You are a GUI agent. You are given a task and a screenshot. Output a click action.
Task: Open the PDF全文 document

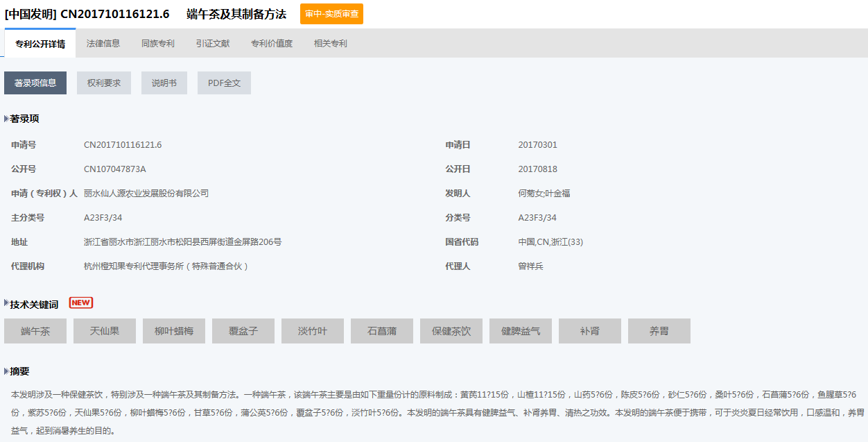(x=224, y=83)
